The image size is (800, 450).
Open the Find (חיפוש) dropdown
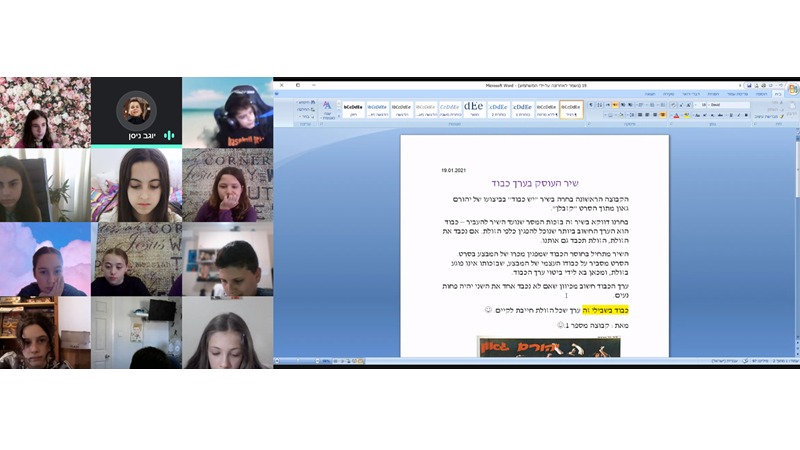pos(306,102)
